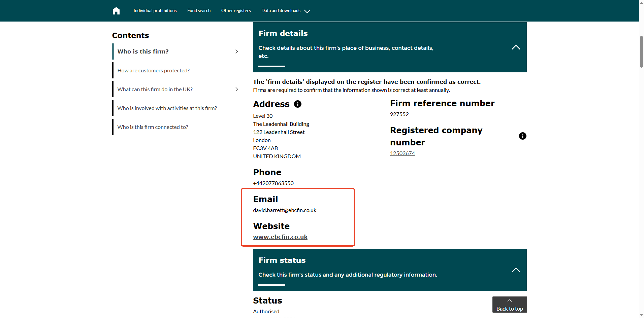Open Other registers menu item
This screenshot has width=644, height=318.
(236, 11)
